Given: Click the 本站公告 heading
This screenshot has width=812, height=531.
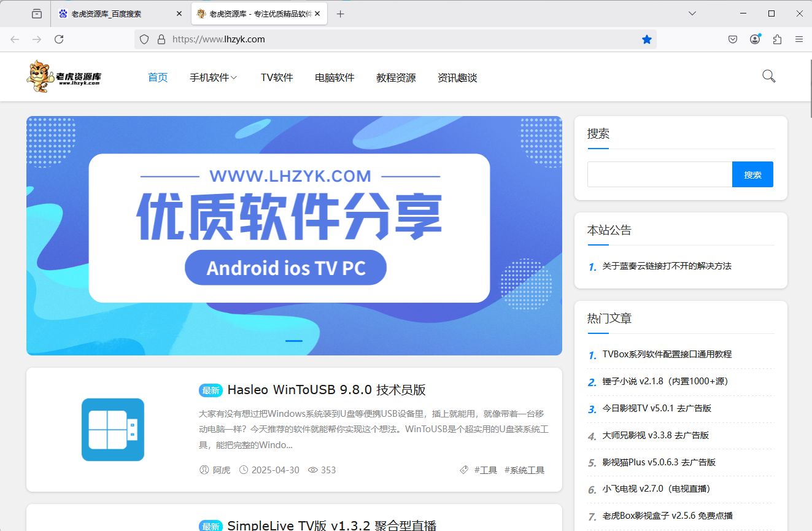Looking at the screenshot, I should coord(609,230).
